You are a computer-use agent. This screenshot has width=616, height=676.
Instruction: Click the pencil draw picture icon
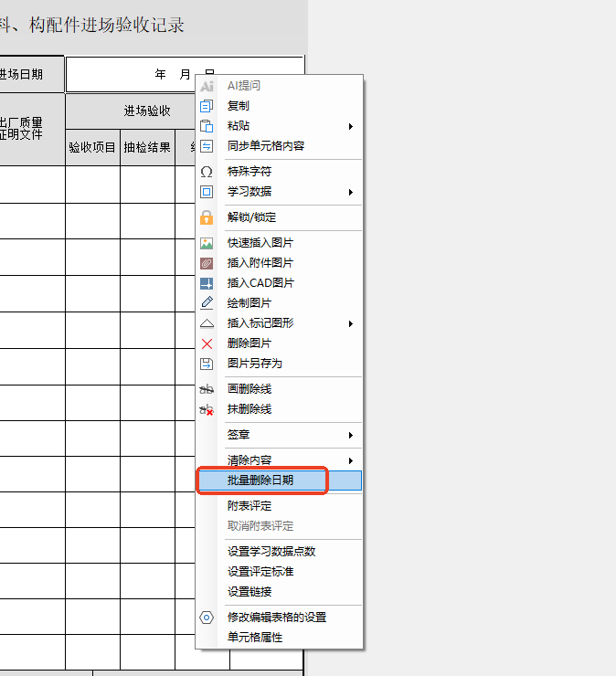(x=207, y=303)
